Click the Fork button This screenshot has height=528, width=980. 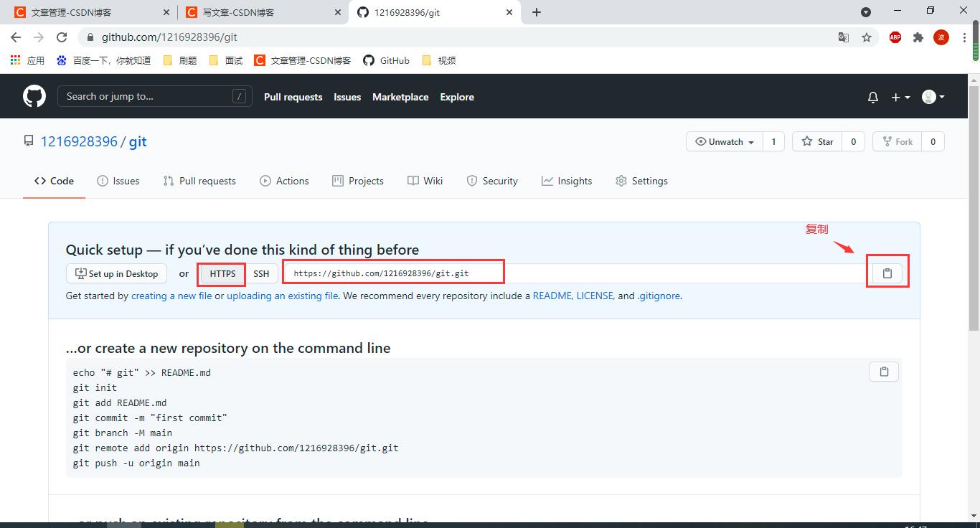click(x=897, y=141)
